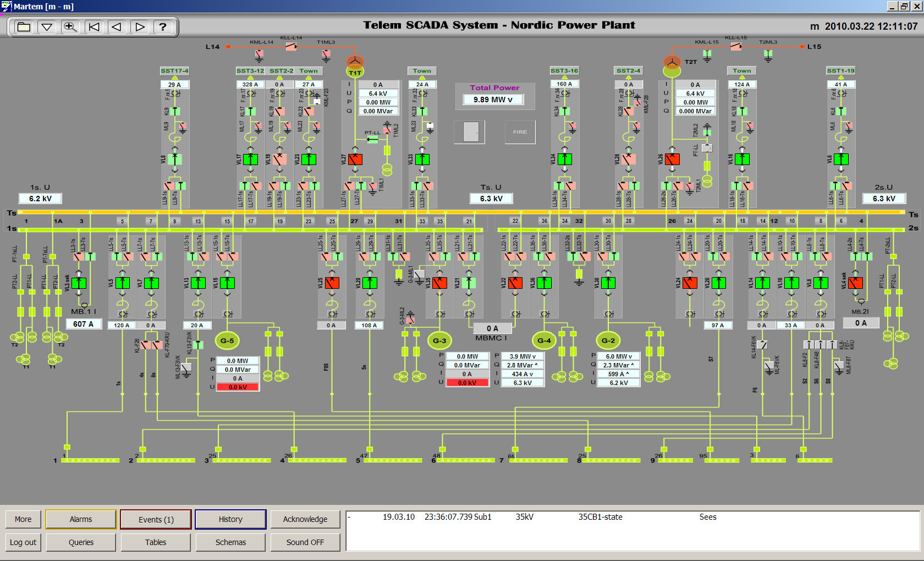The width and height of the screenshot is (924, 561).
Task: Select the zoom-in magnifier tool
Action: 70,27
